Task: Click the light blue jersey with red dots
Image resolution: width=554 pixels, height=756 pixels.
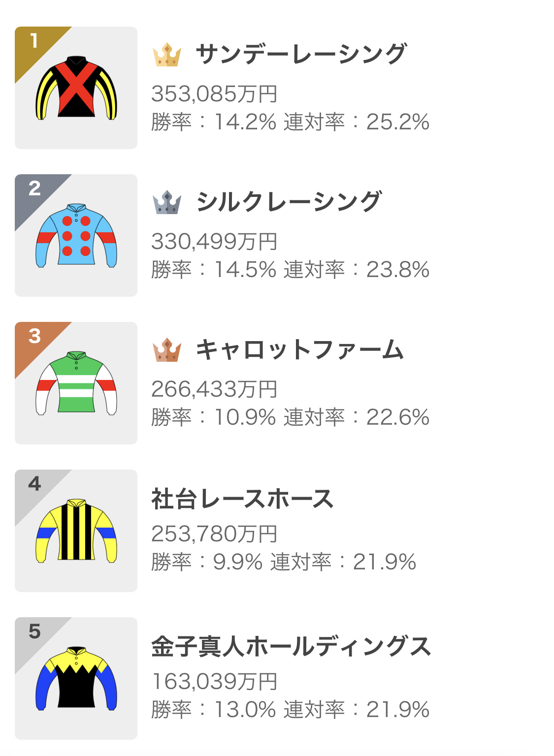Action: pyautogui.click(x=76, y=236)
